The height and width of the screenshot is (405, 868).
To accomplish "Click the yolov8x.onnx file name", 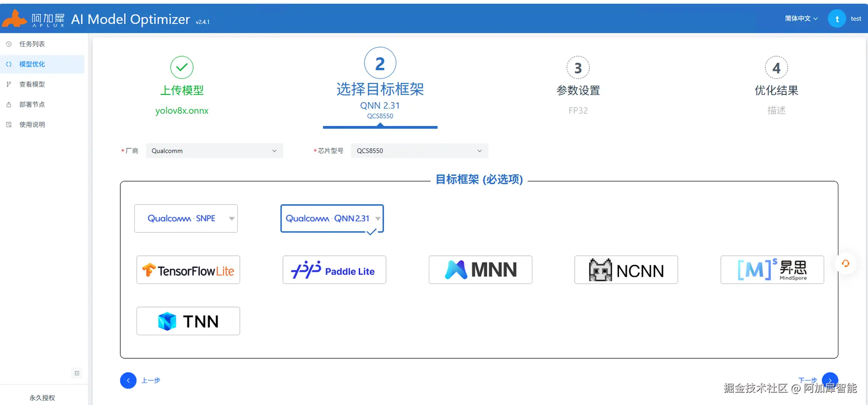I will (182, 110).
